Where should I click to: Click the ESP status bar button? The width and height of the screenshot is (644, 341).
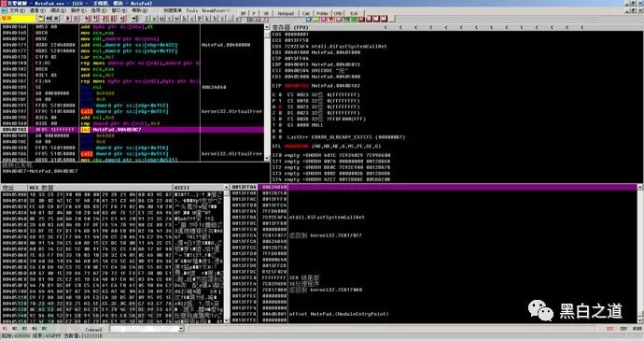[x=610, y=329]
